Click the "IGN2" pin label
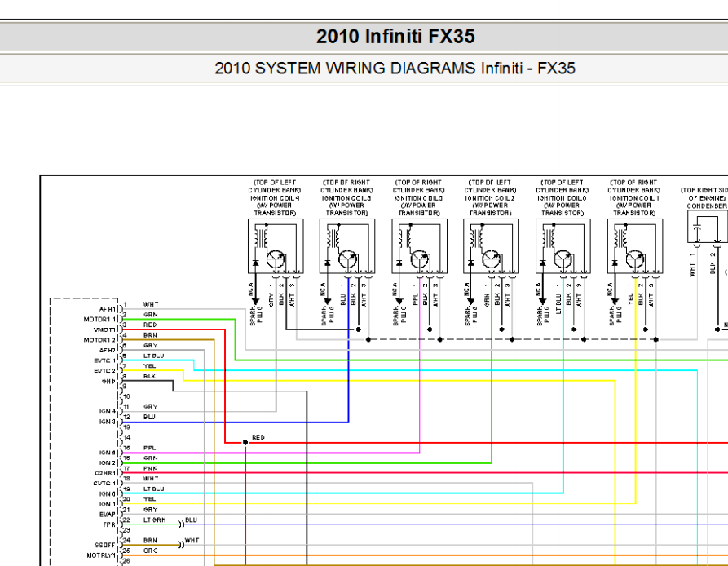Viewport: 728px width, 566px height. point(108,463)
